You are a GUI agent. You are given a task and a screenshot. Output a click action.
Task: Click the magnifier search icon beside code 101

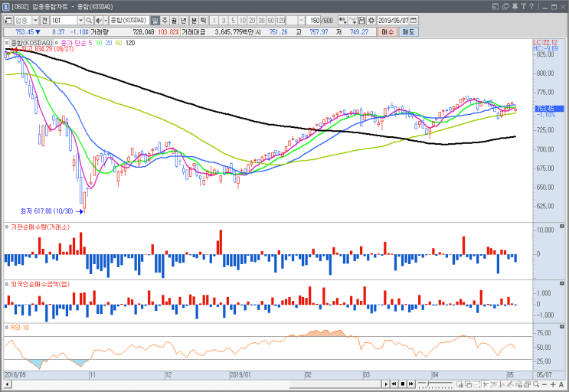point(89,21)
